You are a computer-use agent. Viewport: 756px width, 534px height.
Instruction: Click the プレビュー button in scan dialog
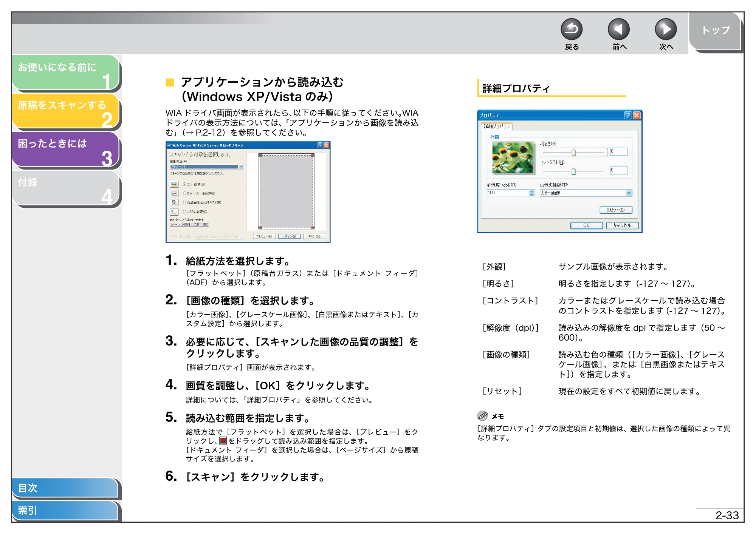[x=264, y=236]
